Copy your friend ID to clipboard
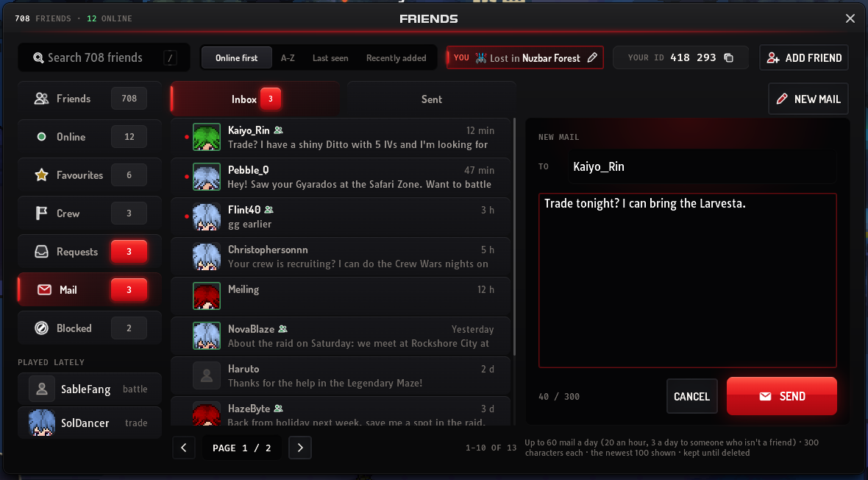The width and height of the screenshot is (868, 480). pos(728,57)
